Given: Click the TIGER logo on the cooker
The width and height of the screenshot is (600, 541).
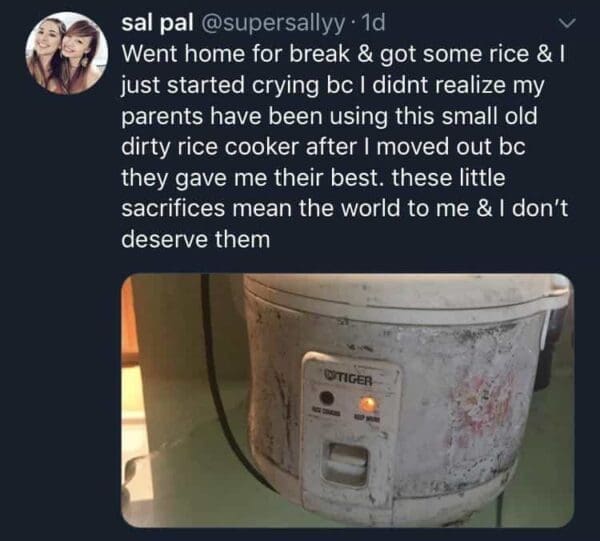Looking at the screenshot, I should (348, 379).
